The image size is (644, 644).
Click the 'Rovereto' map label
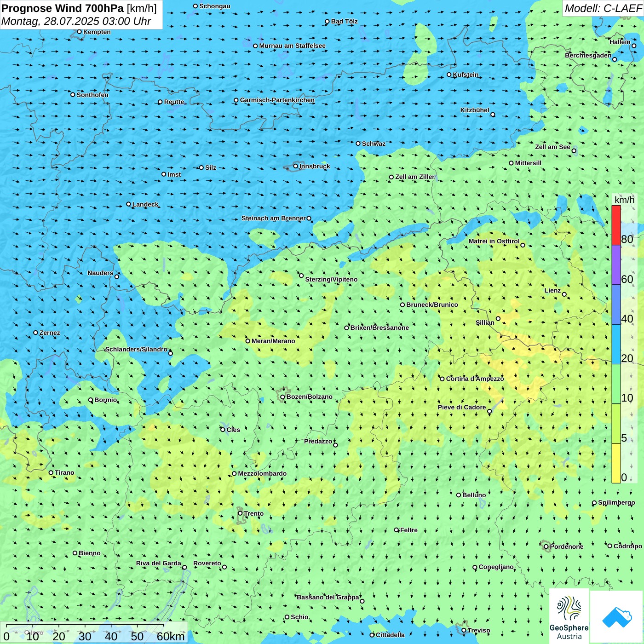point(207,563)
